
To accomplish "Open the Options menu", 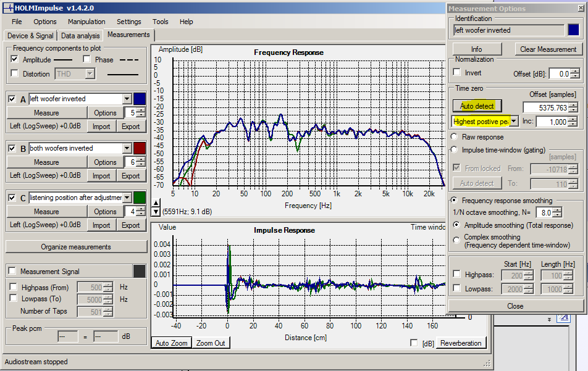I will (x=45, y=22).
